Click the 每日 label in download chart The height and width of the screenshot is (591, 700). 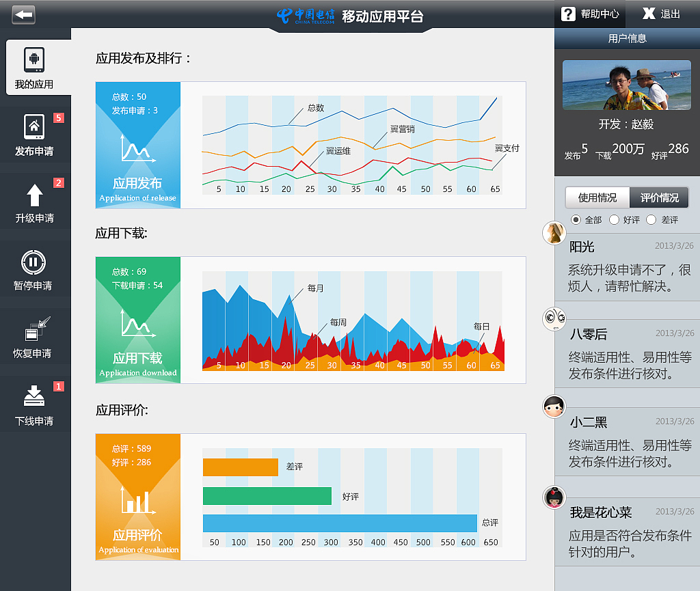click(x=481, y=327)
